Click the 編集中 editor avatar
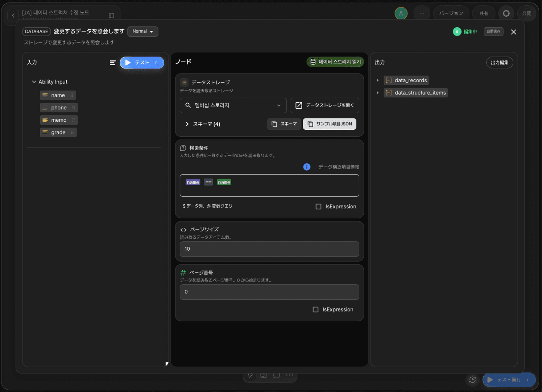Viewport: 542px width, 392px height. coord(457,32)
